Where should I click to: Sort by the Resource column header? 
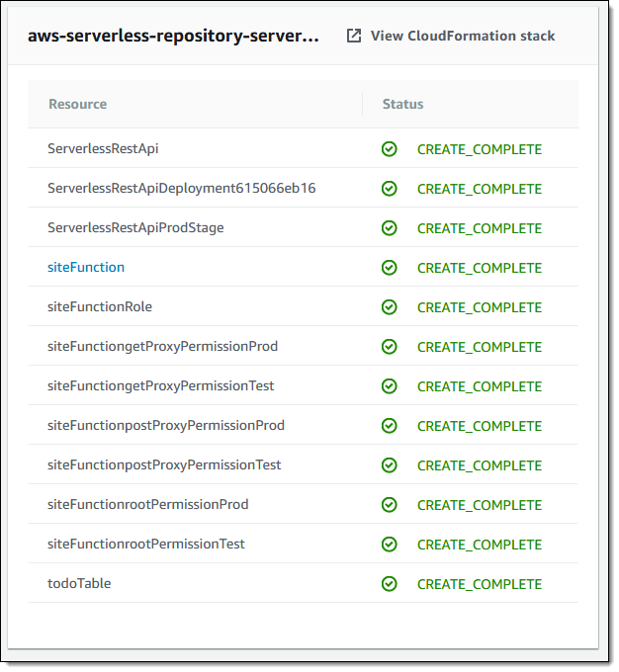pyautogui.click(x=77, y=104)
